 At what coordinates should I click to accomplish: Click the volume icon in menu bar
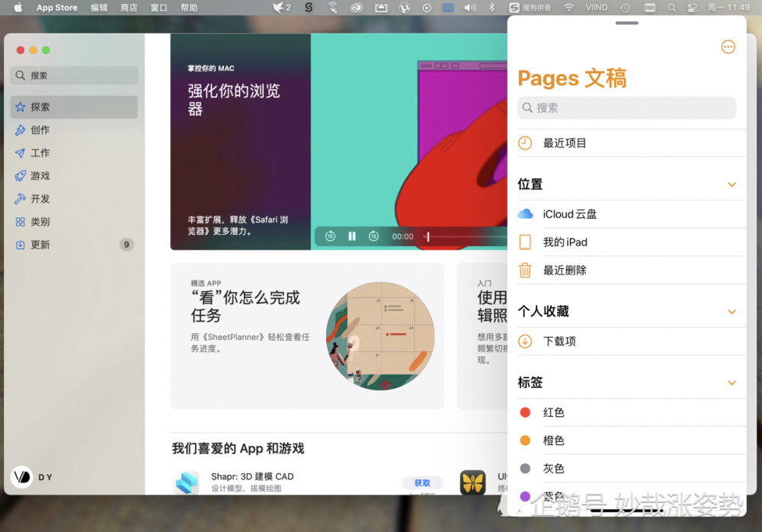click(x=470, y=8)
